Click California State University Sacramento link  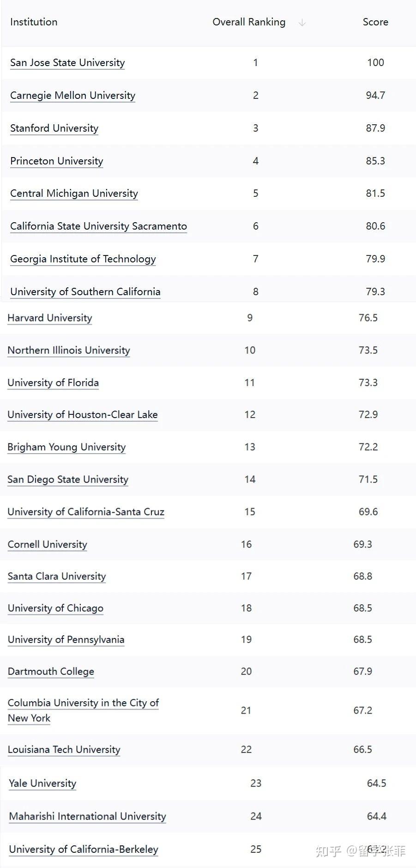[98, 226]
